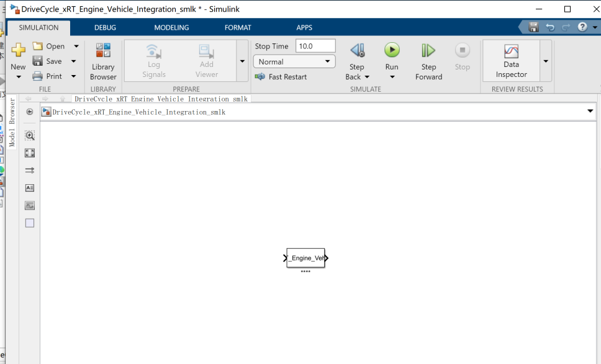Switch to the MODELING tab
This screenshot has width=601, height=364.
click(x=171, y=28)
